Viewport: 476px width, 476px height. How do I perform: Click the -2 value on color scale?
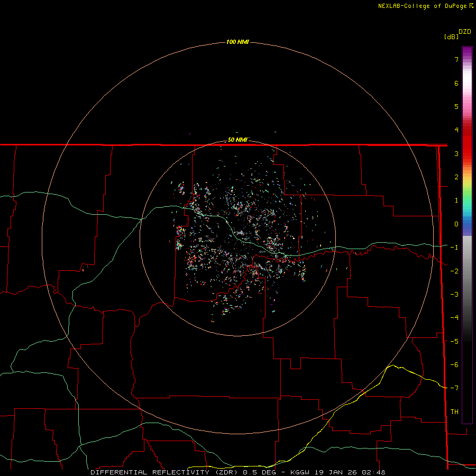454,271
